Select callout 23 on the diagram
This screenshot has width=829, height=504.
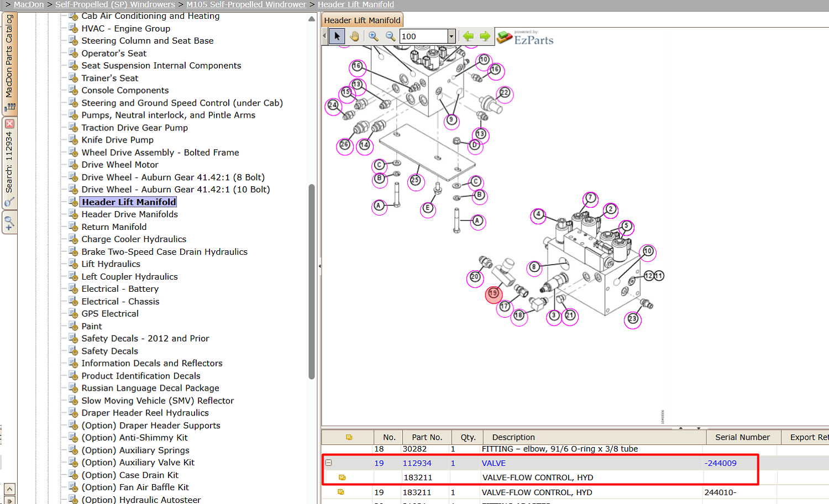click(633, 319)
